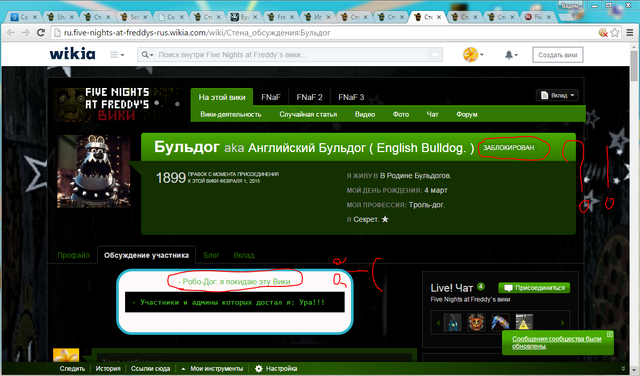This screenshot has width=640, height=376.
Task: Click the browser forward arrow
Action: 25,33
